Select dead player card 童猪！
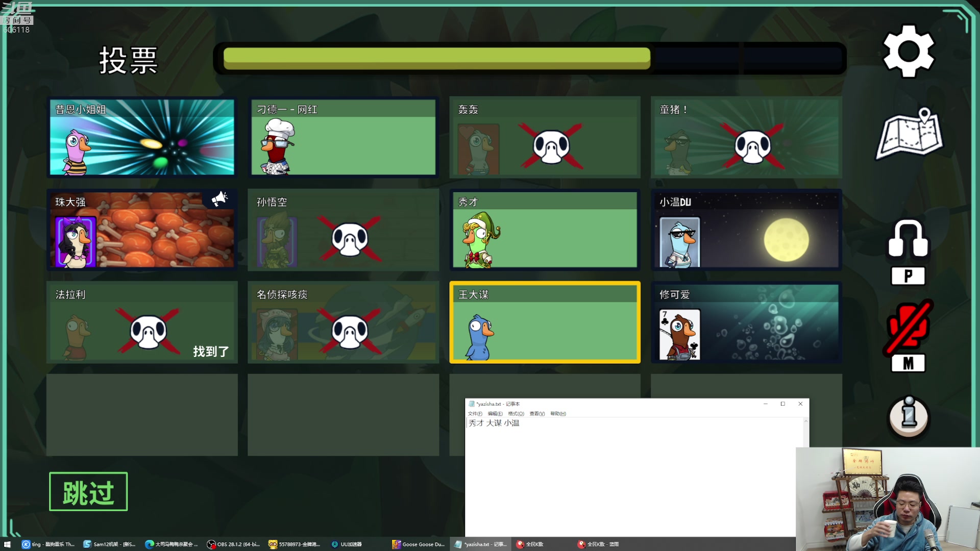Image resolution: width=980 pixels, height=551 pixels. click(x=746, y=137)
